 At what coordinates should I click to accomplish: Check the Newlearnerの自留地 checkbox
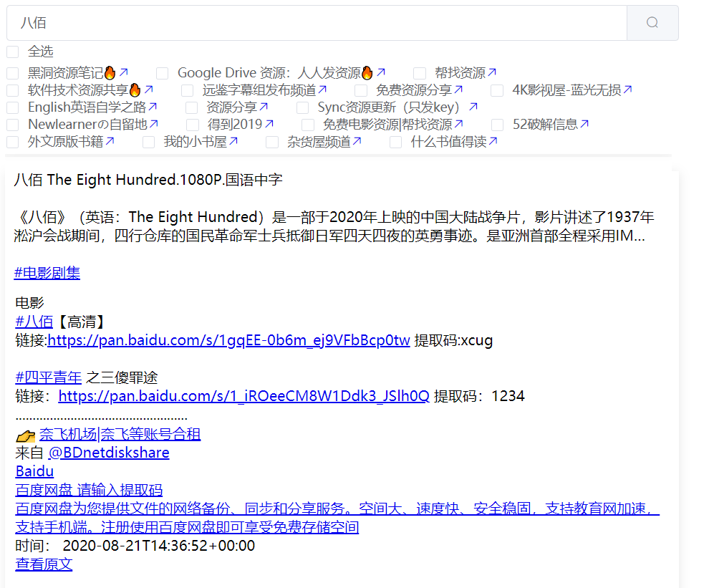[x=13, y=125]
